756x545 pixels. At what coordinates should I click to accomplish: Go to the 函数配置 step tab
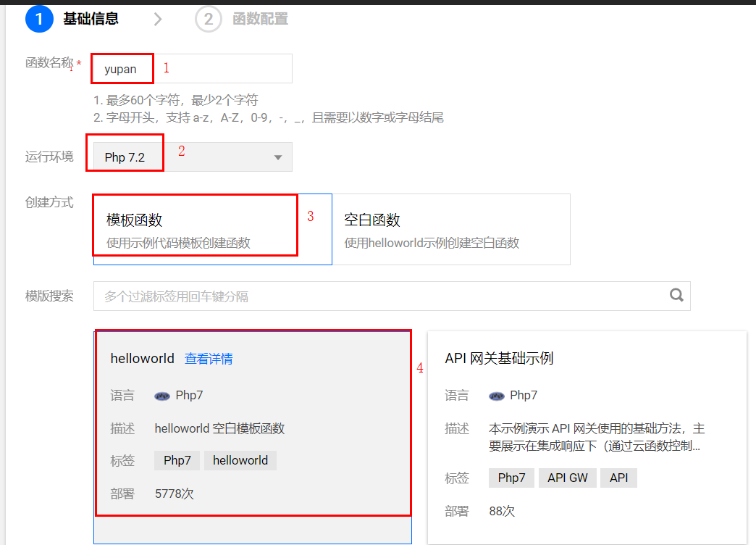pyautogui.click(x=260, y=19)
